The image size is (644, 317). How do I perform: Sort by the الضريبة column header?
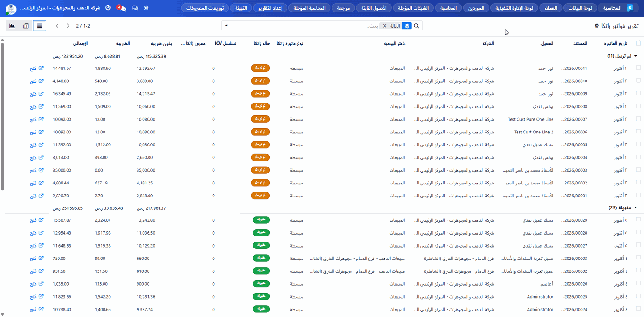point(122,43)
